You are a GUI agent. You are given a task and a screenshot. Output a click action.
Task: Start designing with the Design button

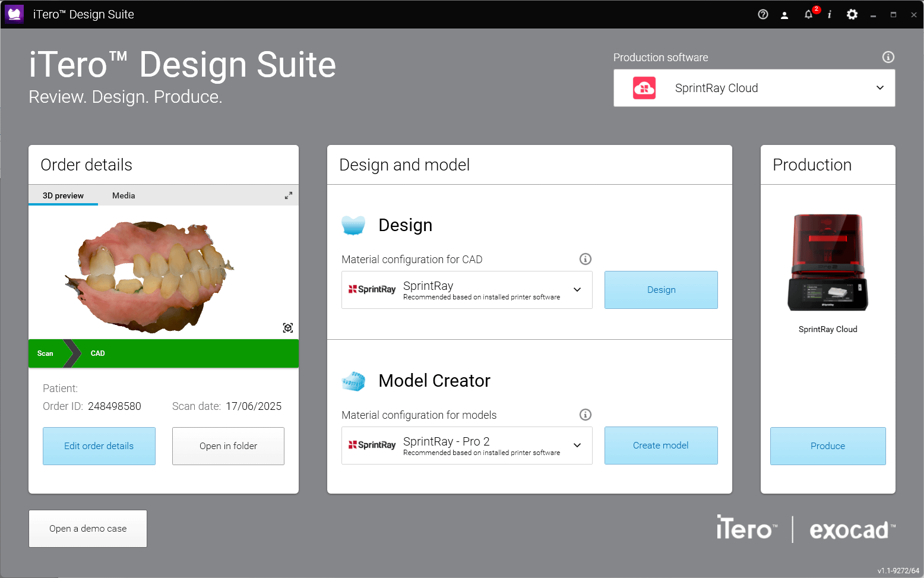(661, 290)
